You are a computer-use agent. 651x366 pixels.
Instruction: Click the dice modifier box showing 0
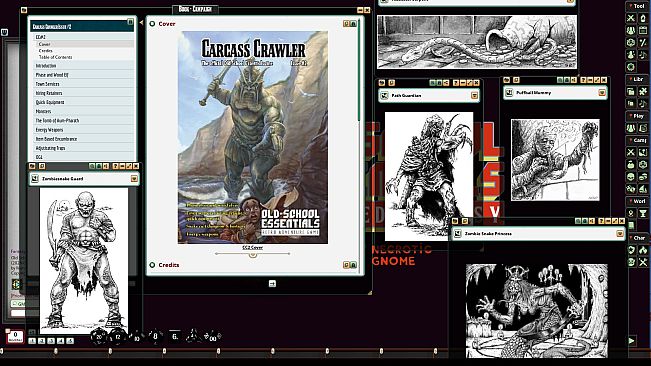click(x=15, y=336)
